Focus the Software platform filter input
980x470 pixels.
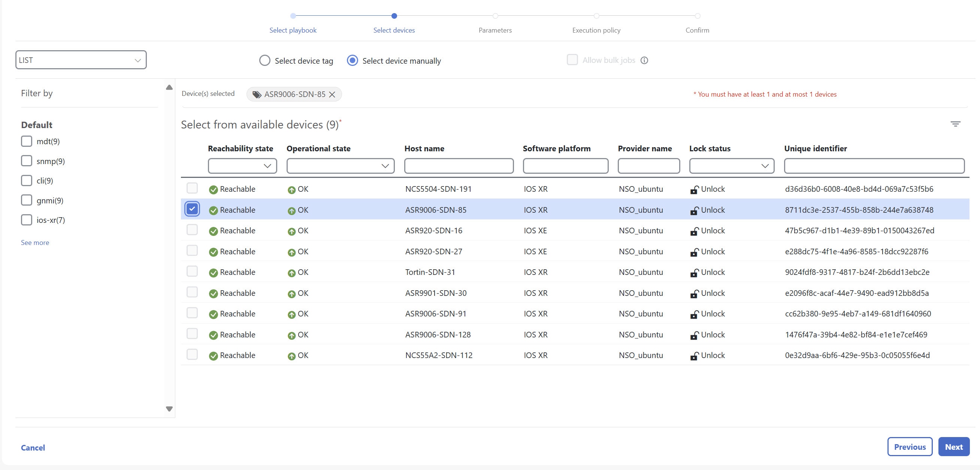[565, 166]
